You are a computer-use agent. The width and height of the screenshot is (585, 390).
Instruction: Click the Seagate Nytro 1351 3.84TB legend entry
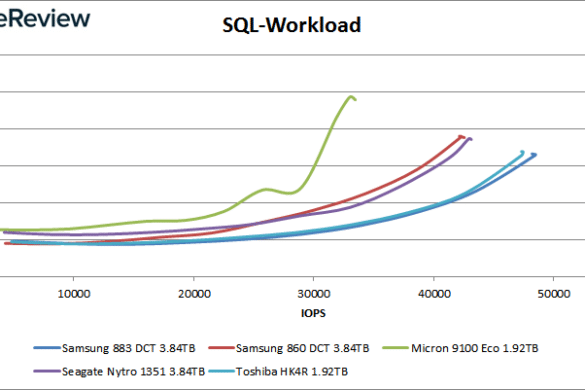click(119, 372)
